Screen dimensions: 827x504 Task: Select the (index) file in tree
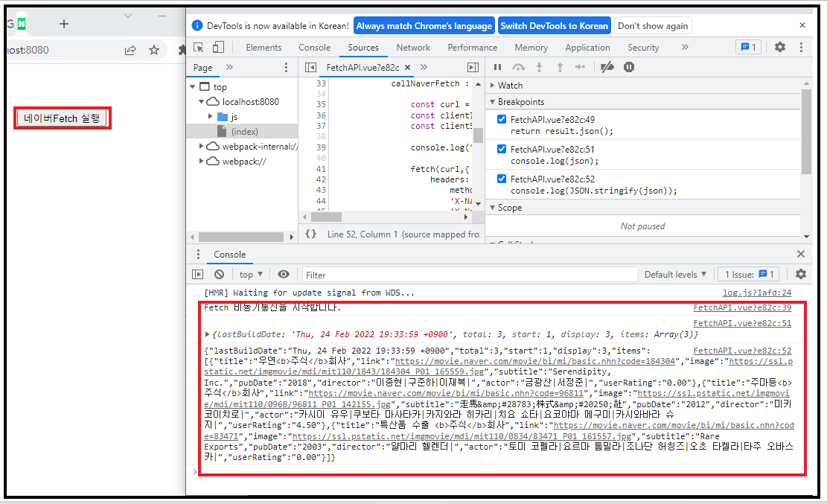[x=244, y=132]
